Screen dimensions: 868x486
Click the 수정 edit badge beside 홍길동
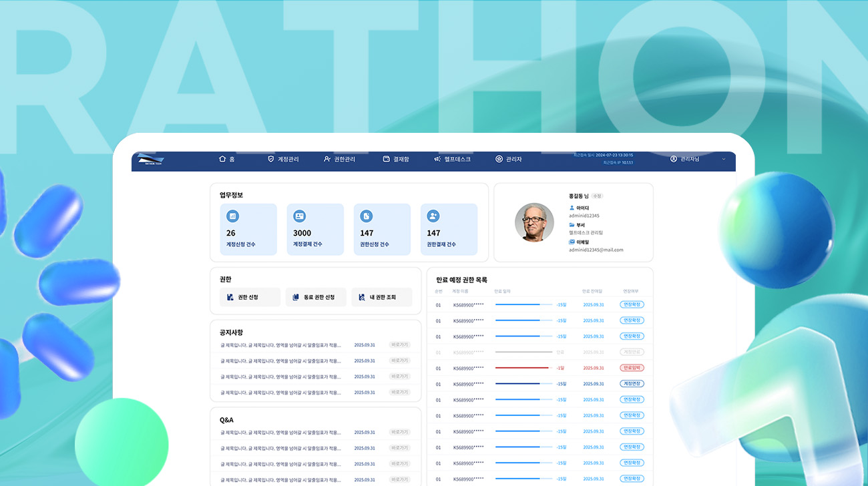click(598, 196)
